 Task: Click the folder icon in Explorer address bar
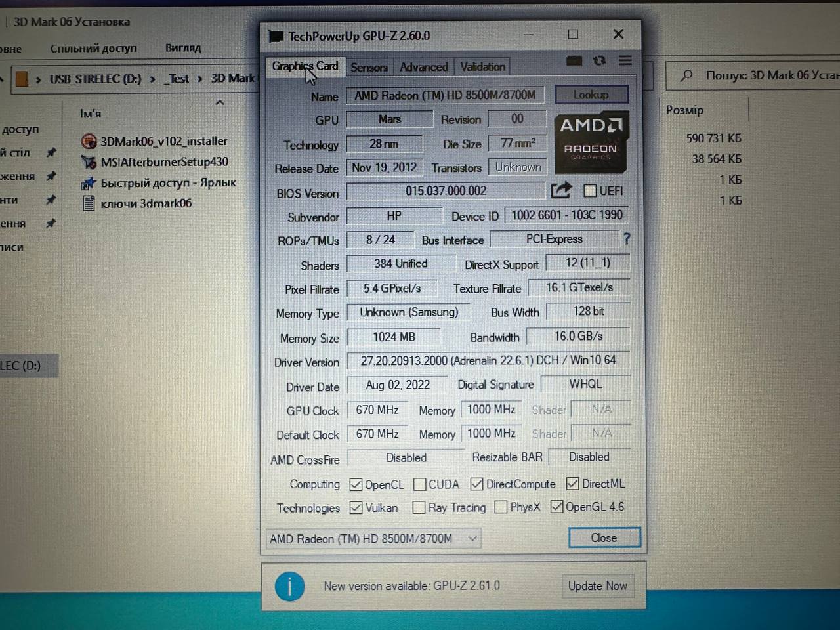(22, 79)
